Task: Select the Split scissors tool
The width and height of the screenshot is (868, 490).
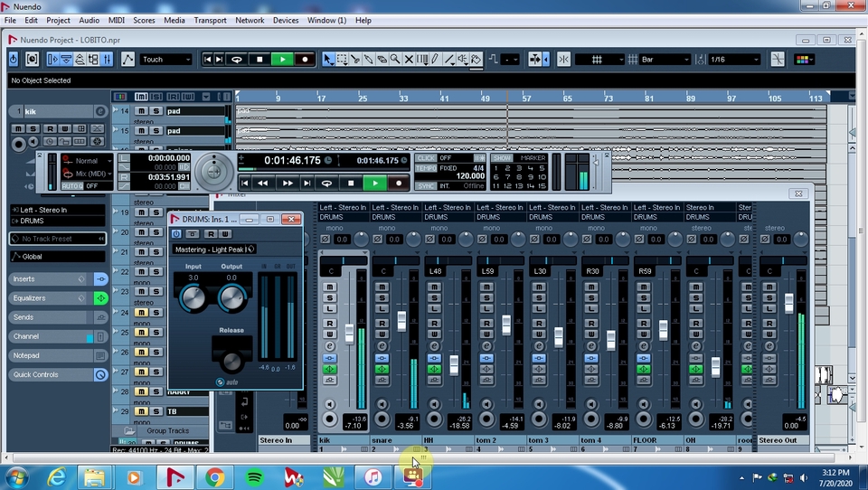Action: point(355,60)
